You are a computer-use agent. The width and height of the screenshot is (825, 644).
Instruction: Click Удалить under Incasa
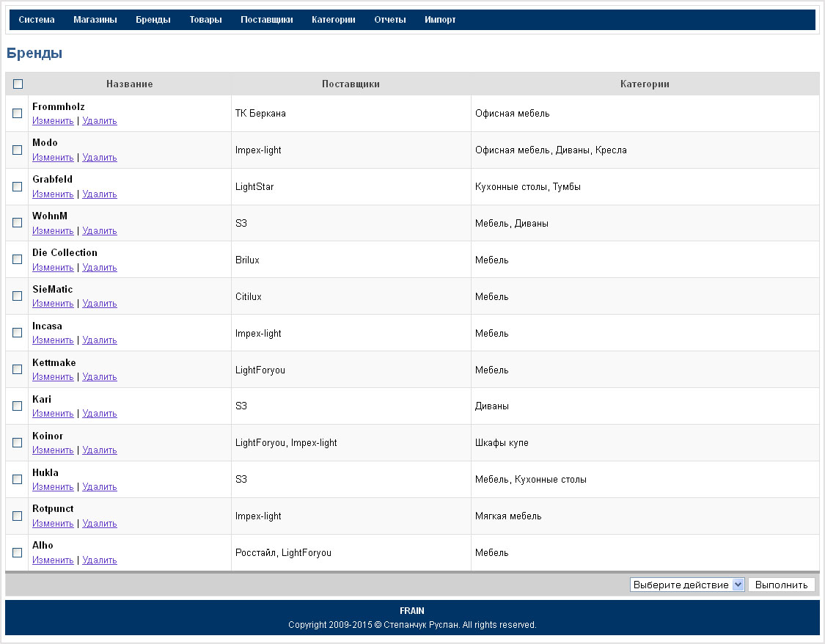click(100, 340)
